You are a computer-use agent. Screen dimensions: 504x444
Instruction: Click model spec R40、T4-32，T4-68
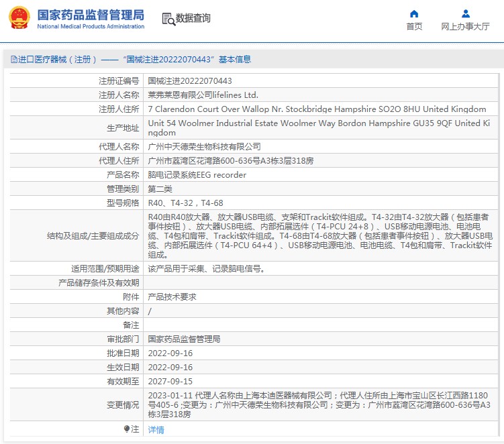tap(185, 203)
